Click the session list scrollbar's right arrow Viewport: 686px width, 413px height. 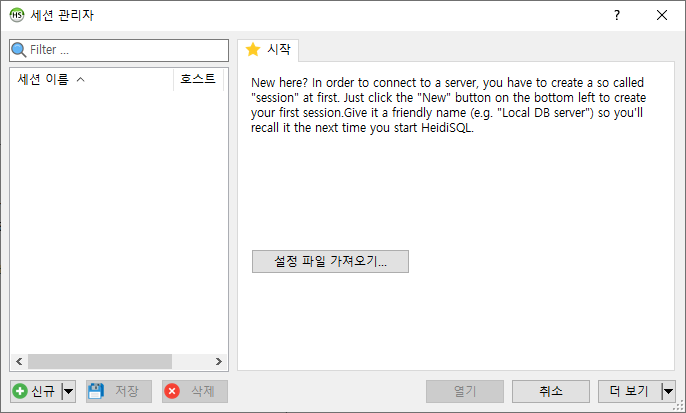(x=221, y=361)
